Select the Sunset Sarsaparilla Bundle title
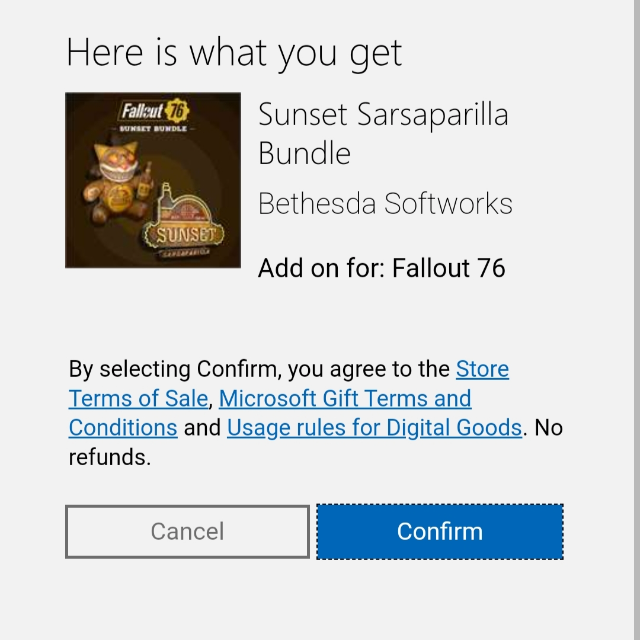Screen dimensions: 640x640 (382, 133)
